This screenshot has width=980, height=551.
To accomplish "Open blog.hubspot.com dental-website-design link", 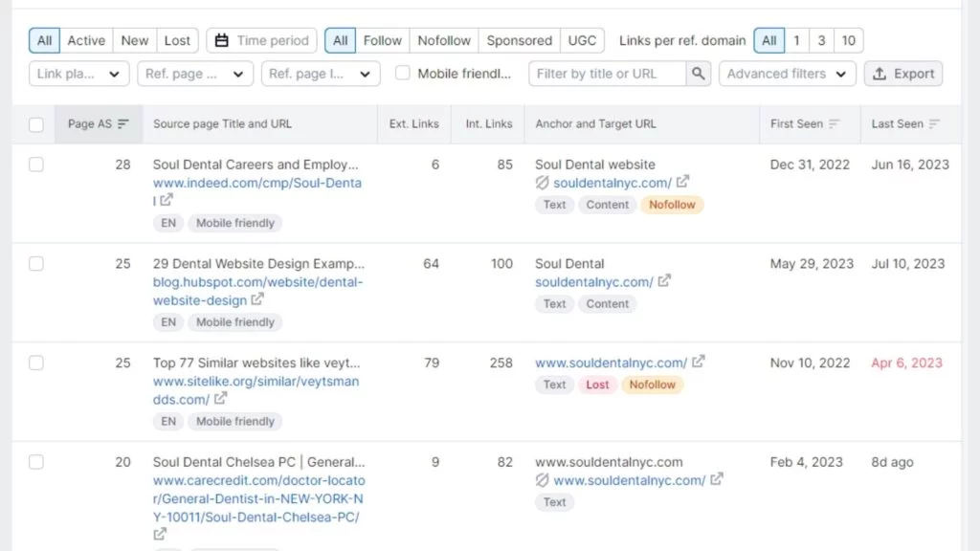I will click(257, 291).
